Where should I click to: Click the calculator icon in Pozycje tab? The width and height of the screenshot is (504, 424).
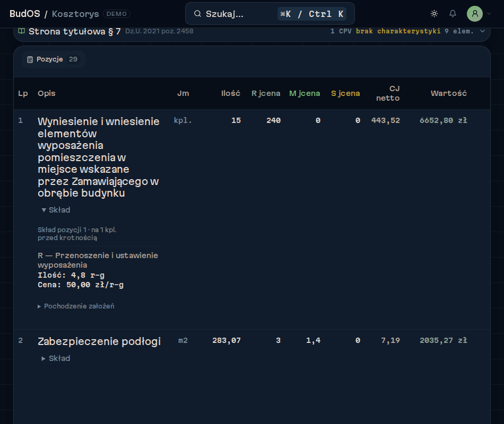tap(30, 59)
